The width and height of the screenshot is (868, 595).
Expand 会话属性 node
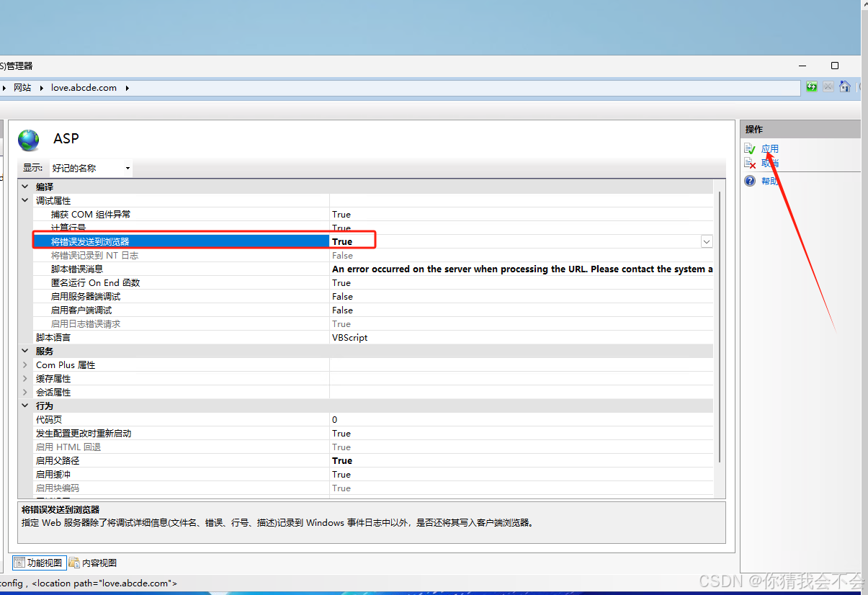click(x=25, y=392)
